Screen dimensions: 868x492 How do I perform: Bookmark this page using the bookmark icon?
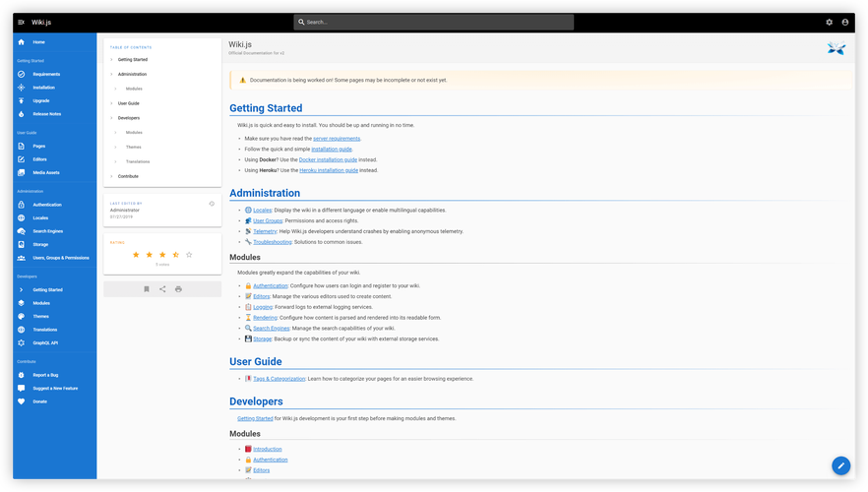coord(147,289)
